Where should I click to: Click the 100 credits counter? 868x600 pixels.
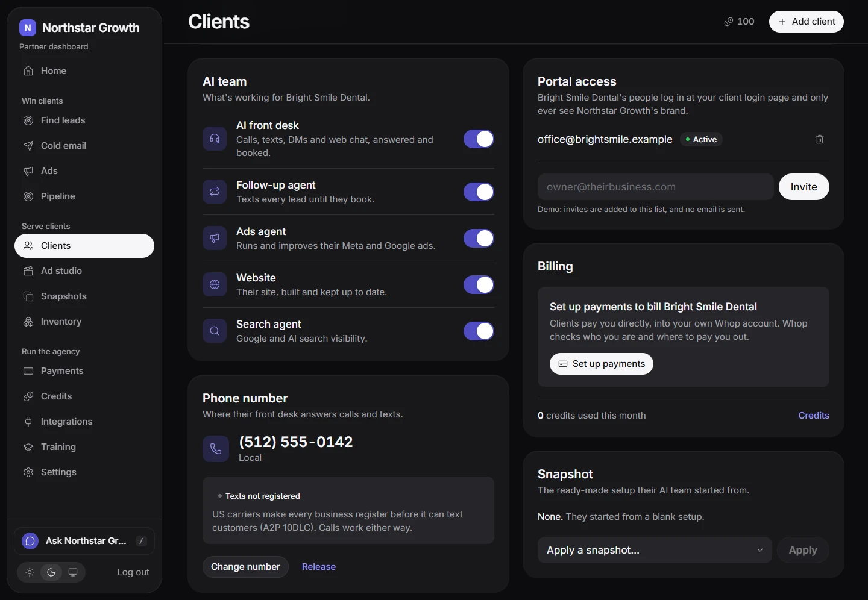click(739, 22)
